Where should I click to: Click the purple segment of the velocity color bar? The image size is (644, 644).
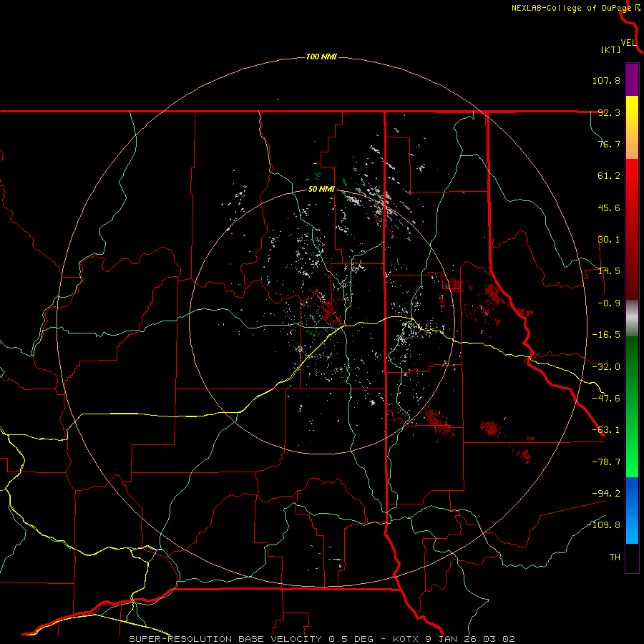[632, 79]
